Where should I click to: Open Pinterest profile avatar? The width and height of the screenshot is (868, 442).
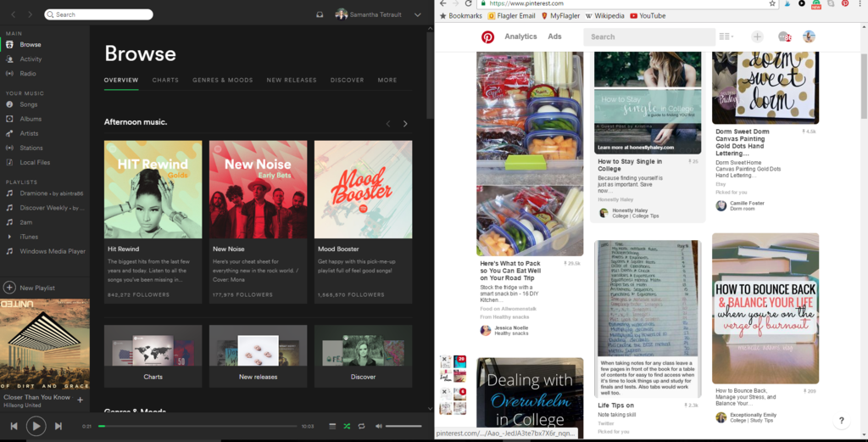809,36
